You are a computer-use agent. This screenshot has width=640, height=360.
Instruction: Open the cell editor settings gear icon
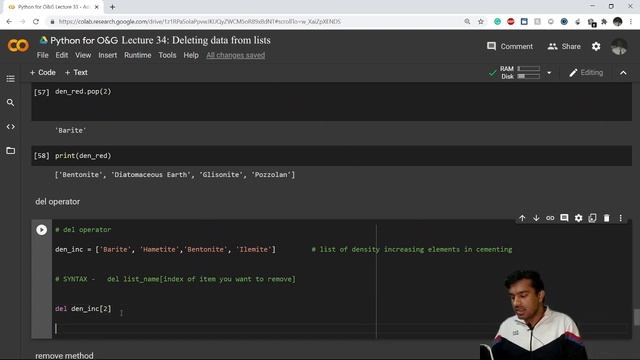(578, 218)
